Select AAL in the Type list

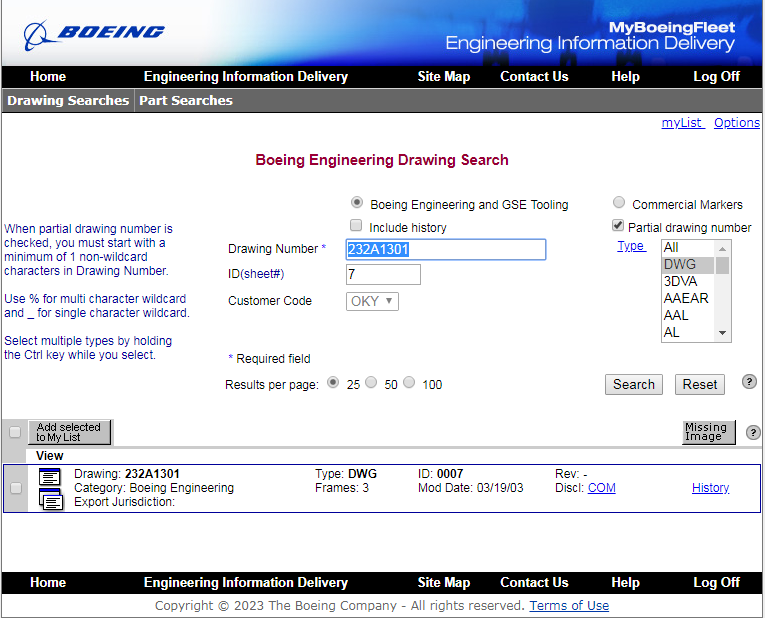pos(688,315)
